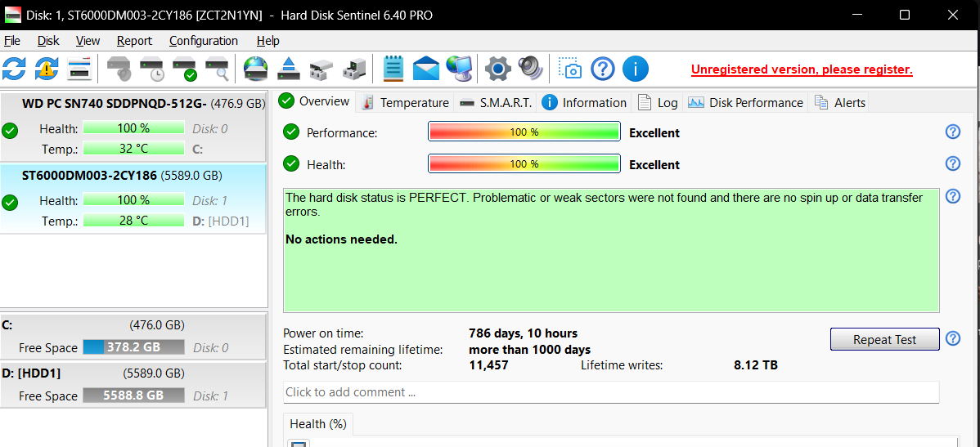Click the refresh icon with yellow warning
This screenshot has height=447, width=980.
[47, 68]
